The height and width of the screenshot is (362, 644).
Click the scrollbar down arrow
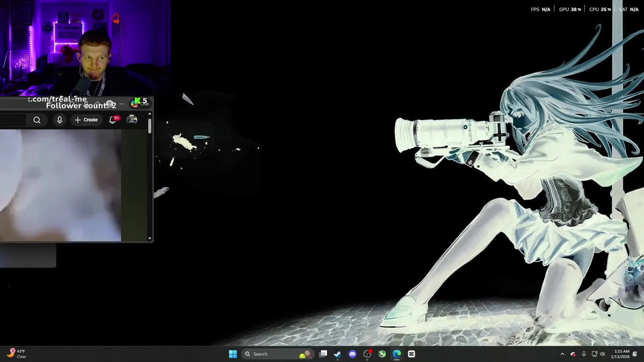pyautogui.click(x=150, y=238)
